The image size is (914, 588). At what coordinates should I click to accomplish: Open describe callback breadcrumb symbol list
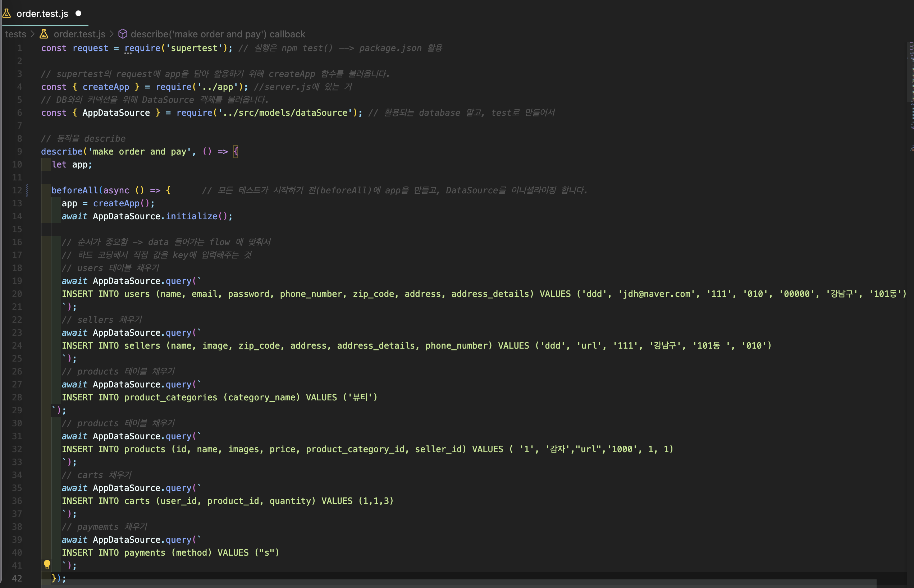(218, 34)
